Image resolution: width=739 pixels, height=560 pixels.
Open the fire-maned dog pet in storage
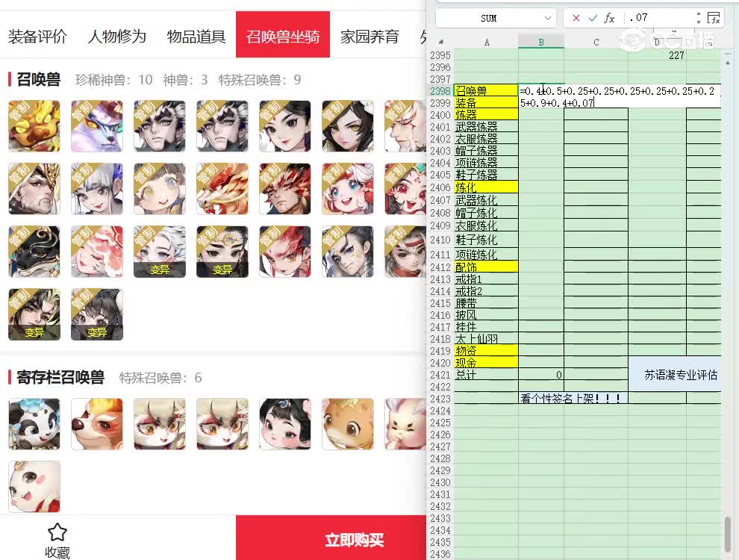pos(97,424)
